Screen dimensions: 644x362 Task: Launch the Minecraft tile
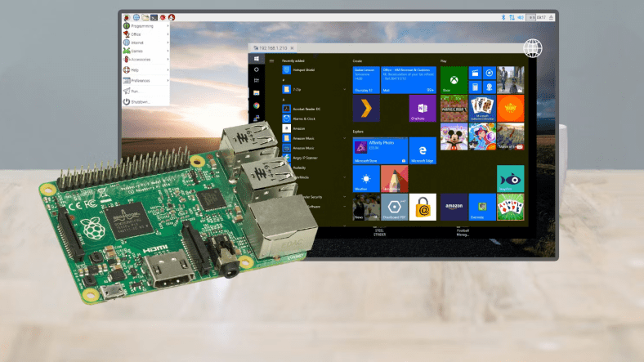click(x=454, y=109)
